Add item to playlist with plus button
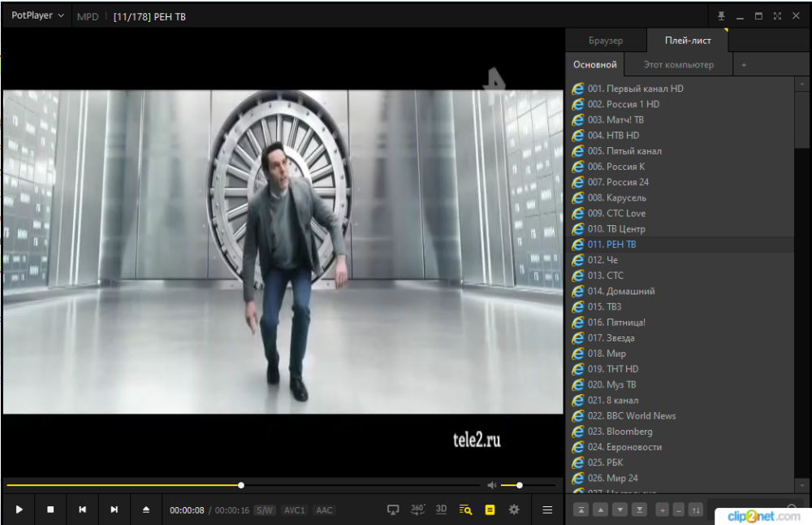812x525 pixels. 662,510
